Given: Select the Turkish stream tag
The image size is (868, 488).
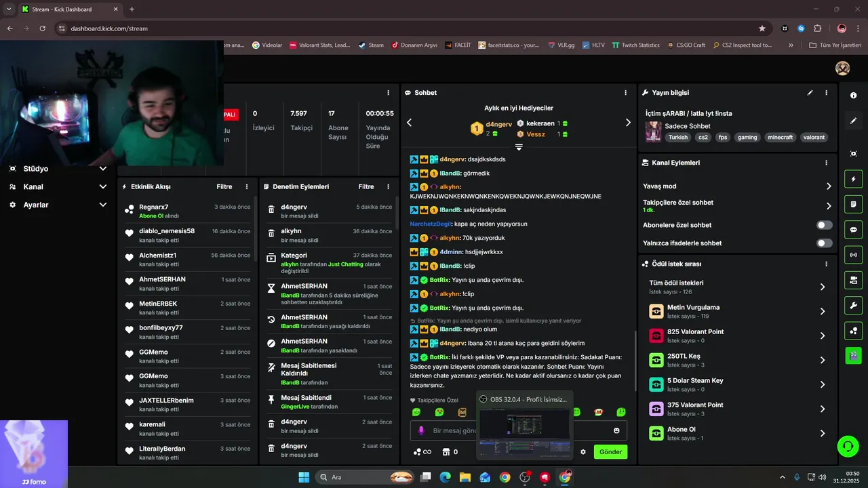Looking at the screenshot, I should (x=677, y=137).
